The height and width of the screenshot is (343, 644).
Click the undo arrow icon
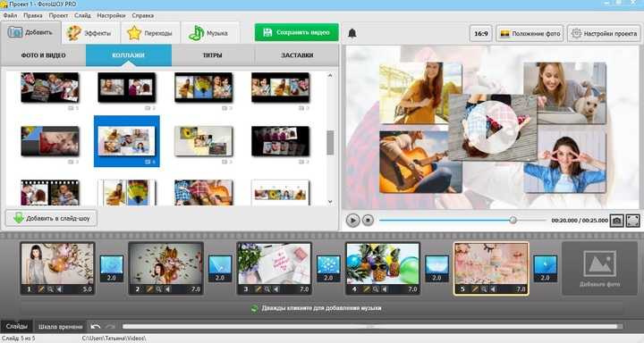click(96, 327)
